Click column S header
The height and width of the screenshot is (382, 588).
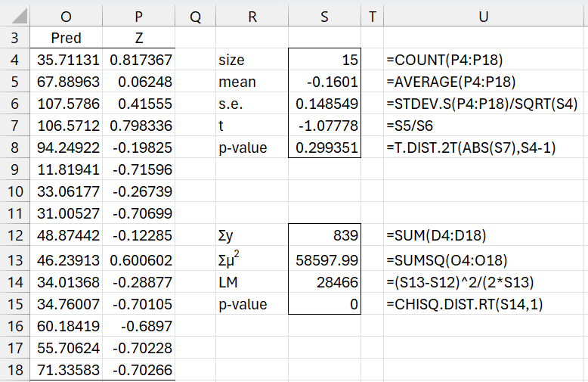pos(324,15)
